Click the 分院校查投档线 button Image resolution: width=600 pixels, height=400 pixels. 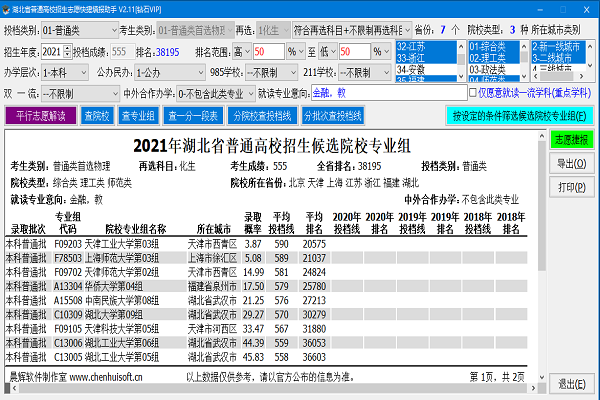coord(262,116)
